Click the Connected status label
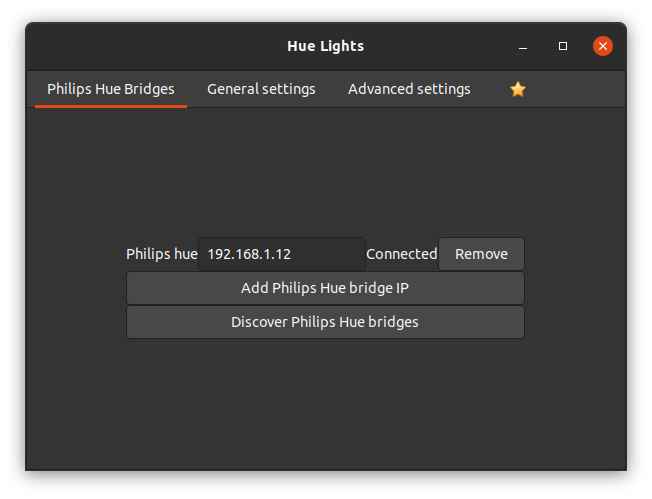The image size is (652, 499). point(402,254)
